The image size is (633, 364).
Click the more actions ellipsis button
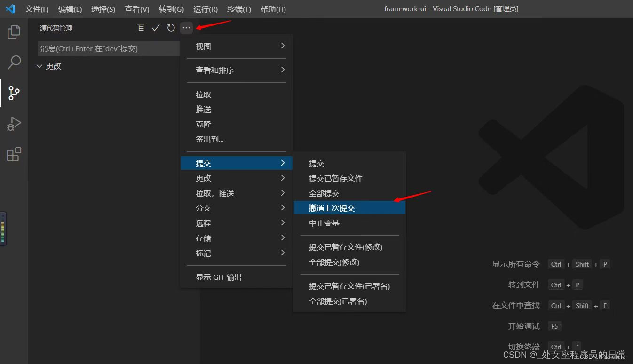click(186, 28)
